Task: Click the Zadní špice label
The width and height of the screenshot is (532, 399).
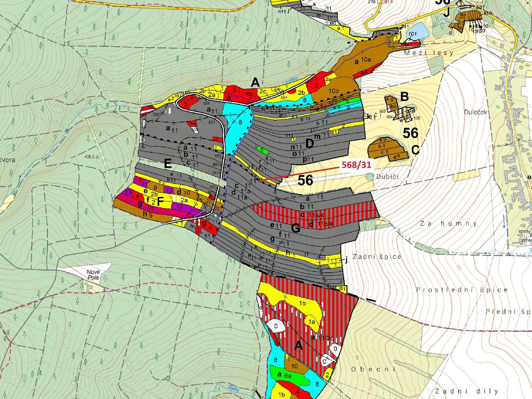Action: 377,257
